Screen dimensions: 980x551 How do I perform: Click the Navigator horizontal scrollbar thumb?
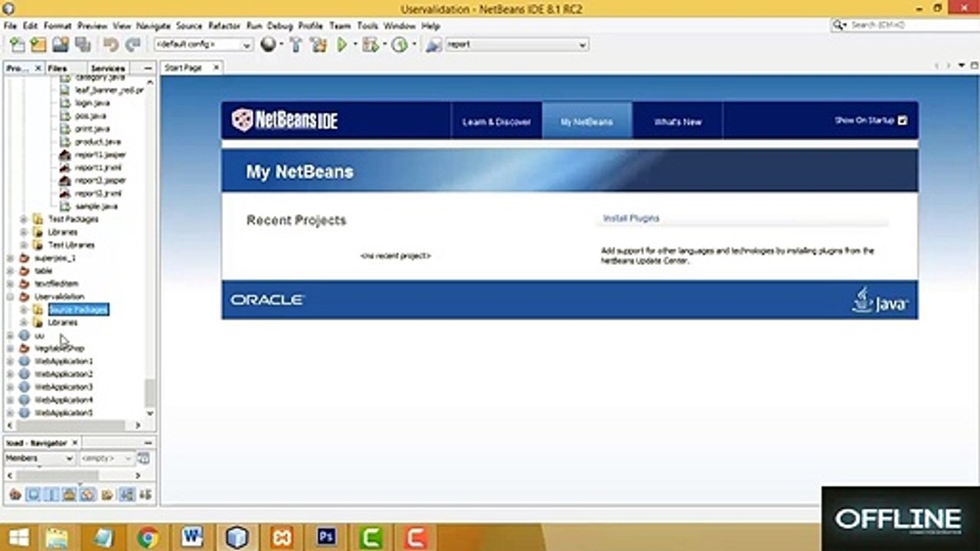pos(57,475)
